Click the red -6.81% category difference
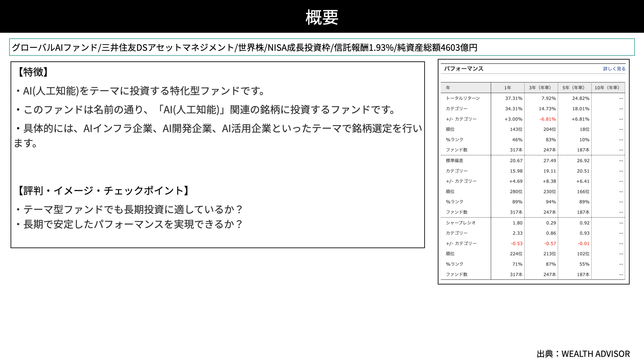Viewport: 644px width, 362px height. click(548, 119)
